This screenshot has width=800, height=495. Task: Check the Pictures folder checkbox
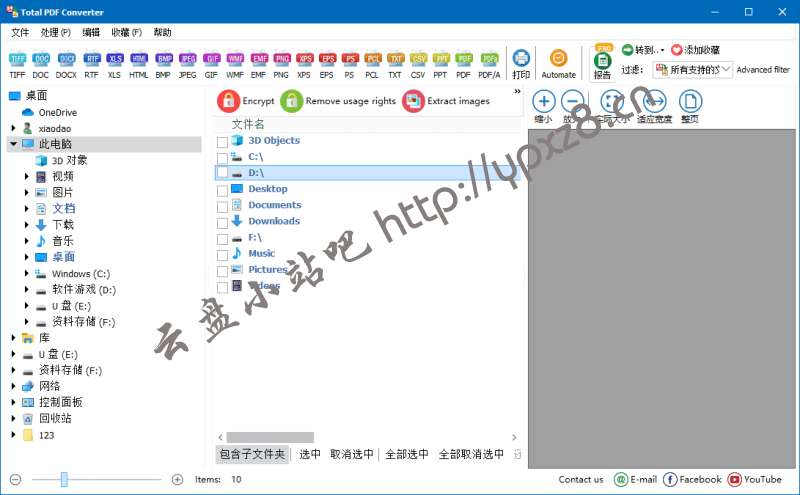pos(222,271)
